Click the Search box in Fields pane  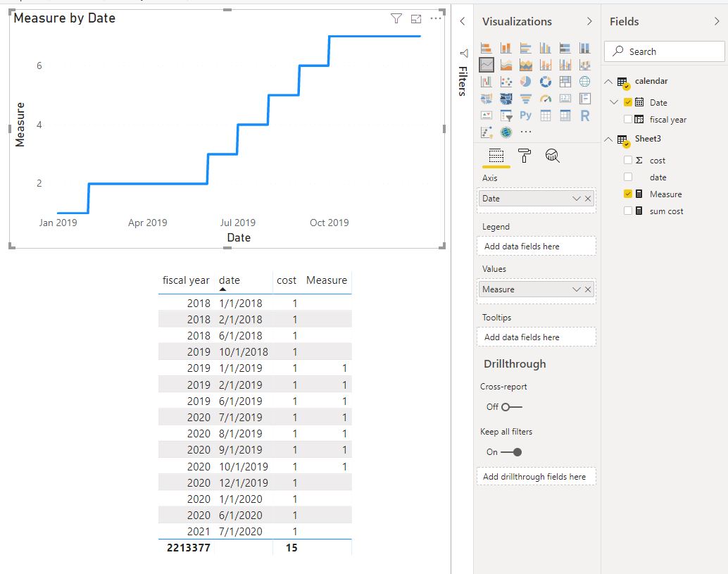[x=663, y=51]
